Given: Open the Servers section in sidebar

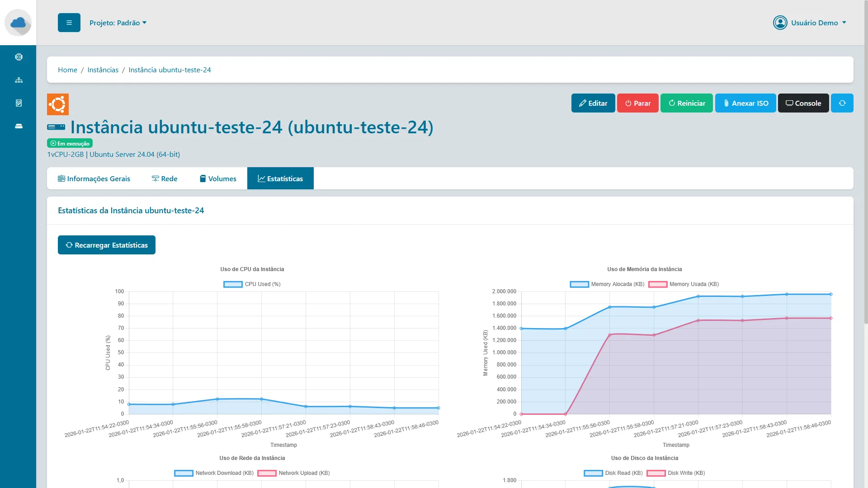Looking at the screenshot, I should click(x=19, y=126).
